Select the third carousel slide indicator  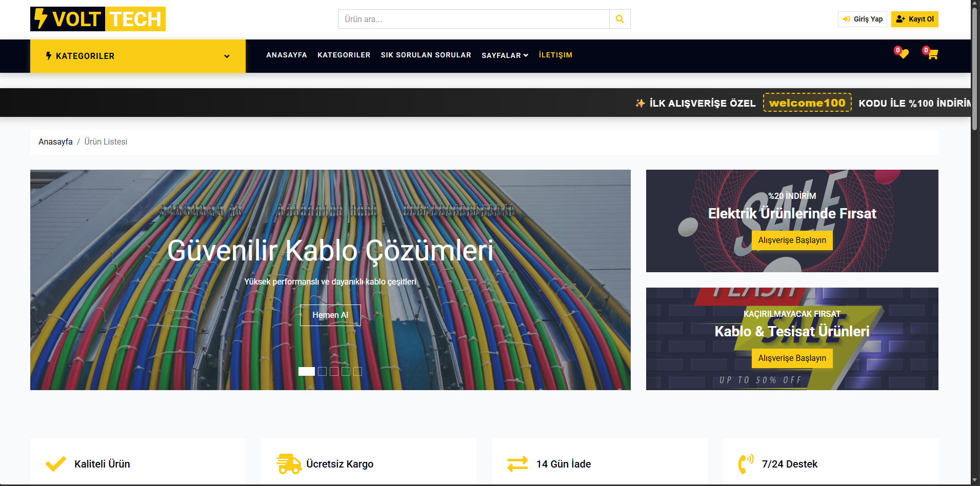334,371
